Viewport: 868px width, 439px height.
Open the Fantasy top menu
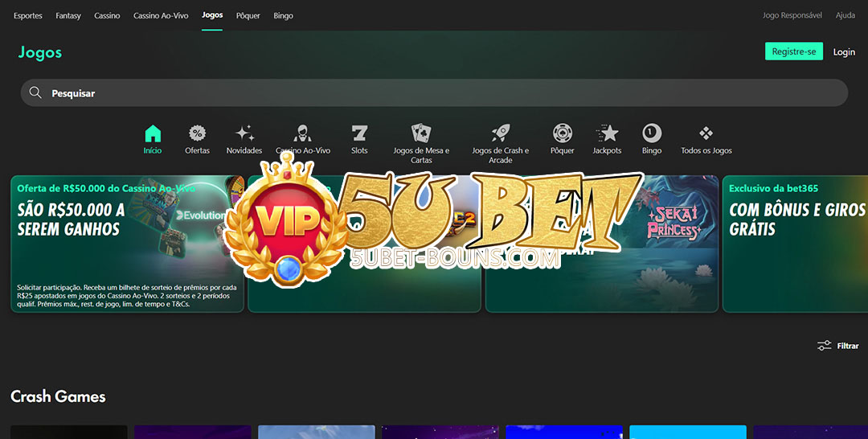click(x=68, y=15)
